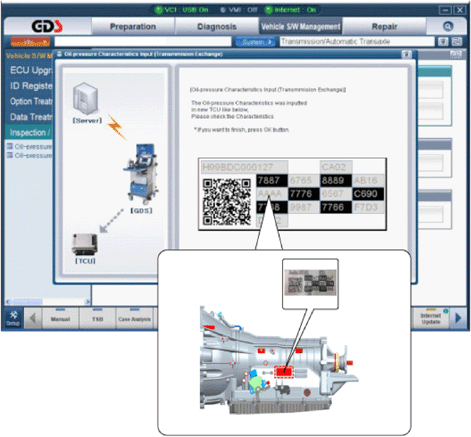
Task: Click the dialog title bar help icon
Action: (x=406, y=54)
